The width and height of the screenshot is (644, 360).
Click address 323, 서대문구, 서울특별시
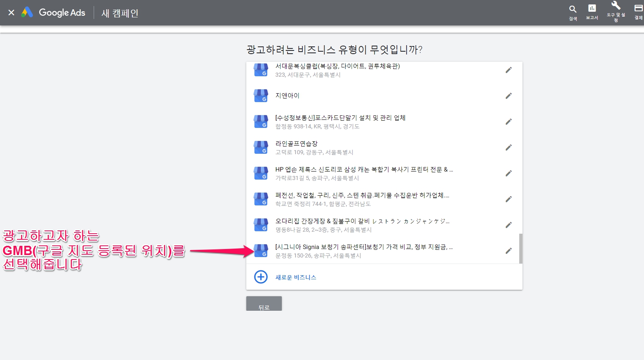[x=308, y=75]
